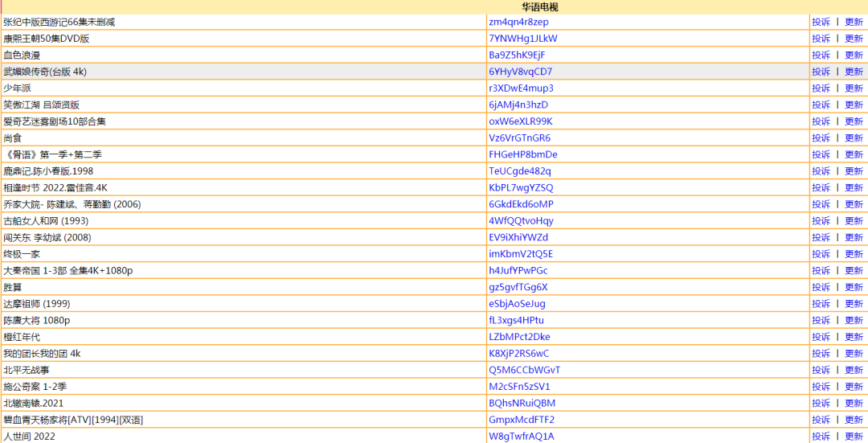Open link KbPL7wgYZSQ
This screenshot has width=868, height=443.
pyautogui.click(x=521, y=187)
